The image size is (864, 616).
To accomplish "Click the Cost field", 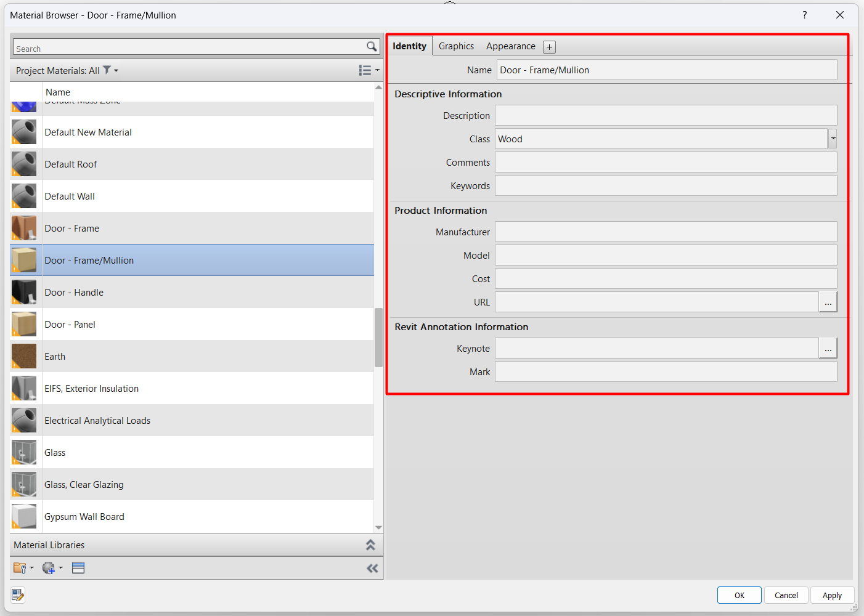I will (x=666, y=278).
